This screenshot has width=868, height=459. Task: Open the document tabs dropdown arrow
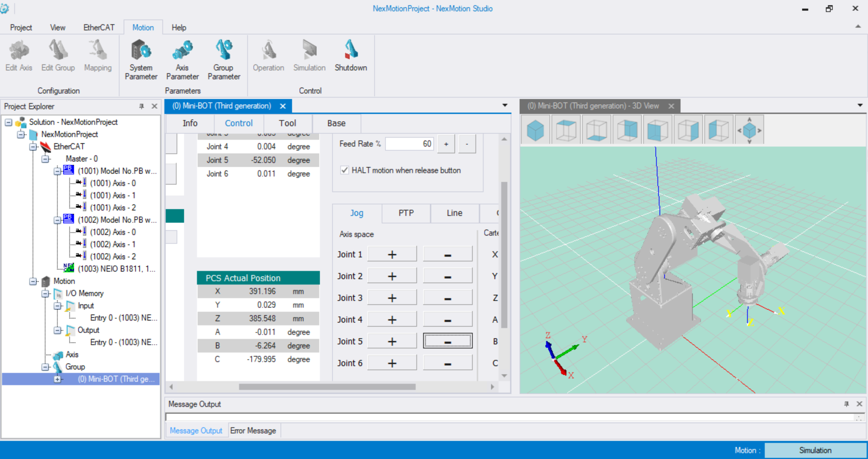point(505,106)
